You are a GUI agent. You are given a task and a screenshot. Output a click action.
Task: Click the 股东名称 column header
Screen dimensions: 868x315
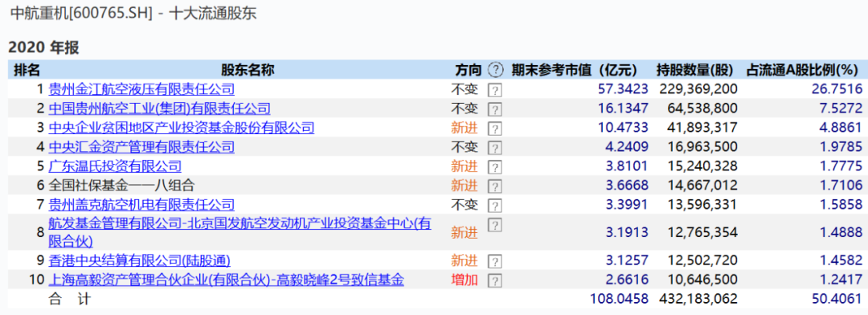248,70
